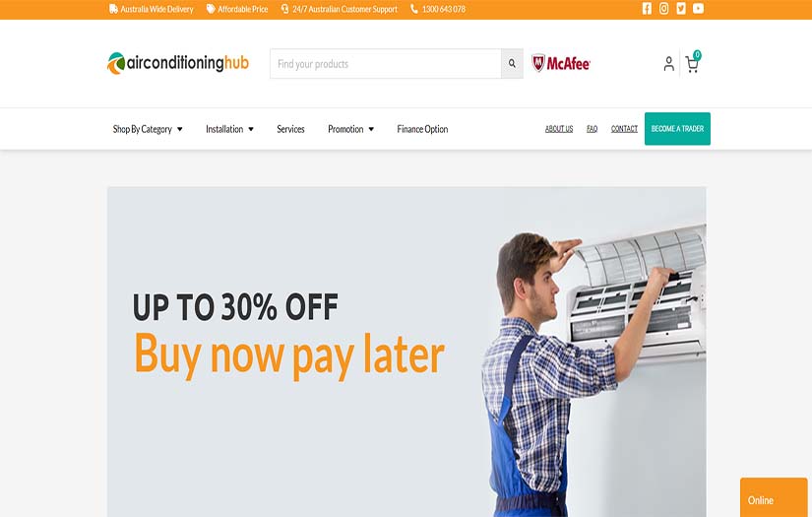Open the Online chat widget
The height and width of the screenshot is (517, 812).
click(774, 497)
